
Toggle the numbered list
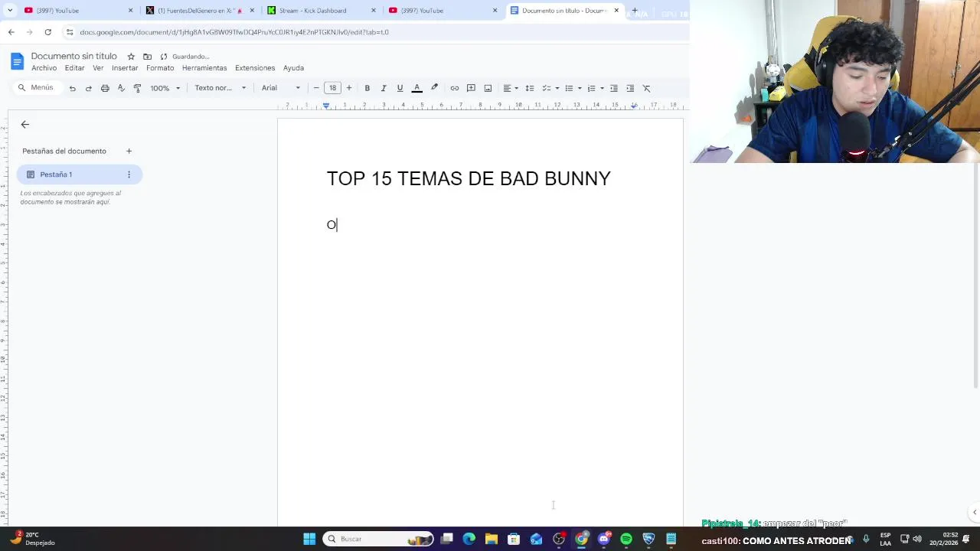point(591,88)
